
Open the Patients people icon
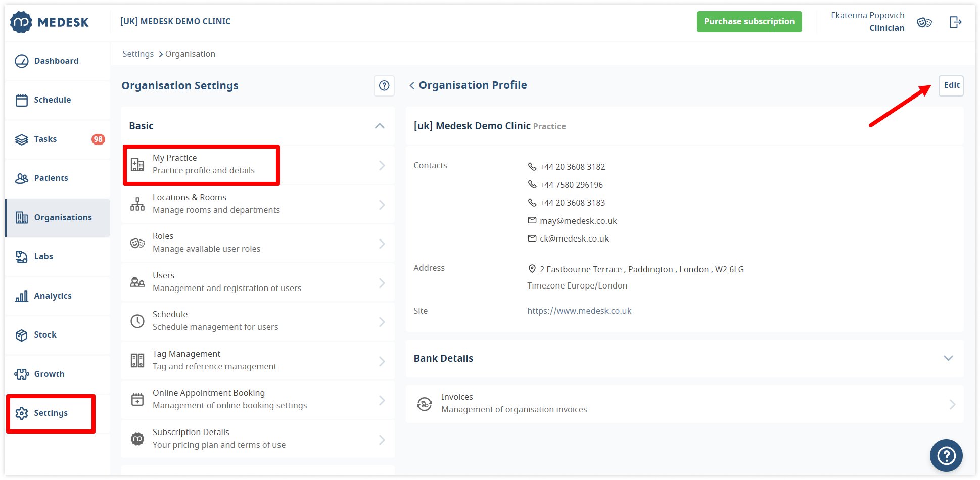22,178
